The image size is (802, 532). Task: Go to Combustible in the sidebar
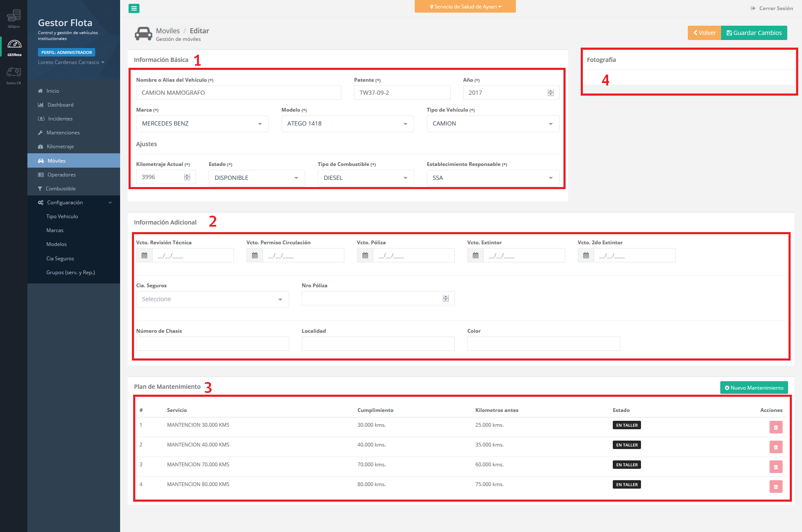coord(60,189)
